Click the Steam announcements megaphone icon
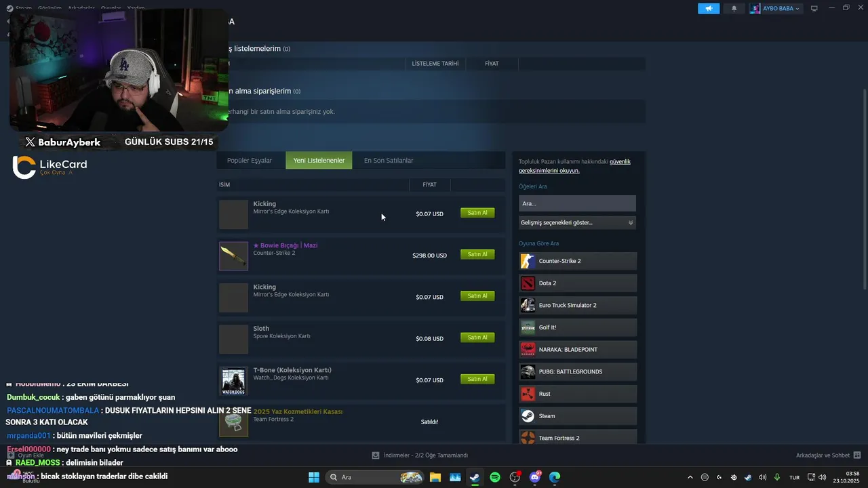The height and width of the screenshot is (488, 868). pos(709,8)
